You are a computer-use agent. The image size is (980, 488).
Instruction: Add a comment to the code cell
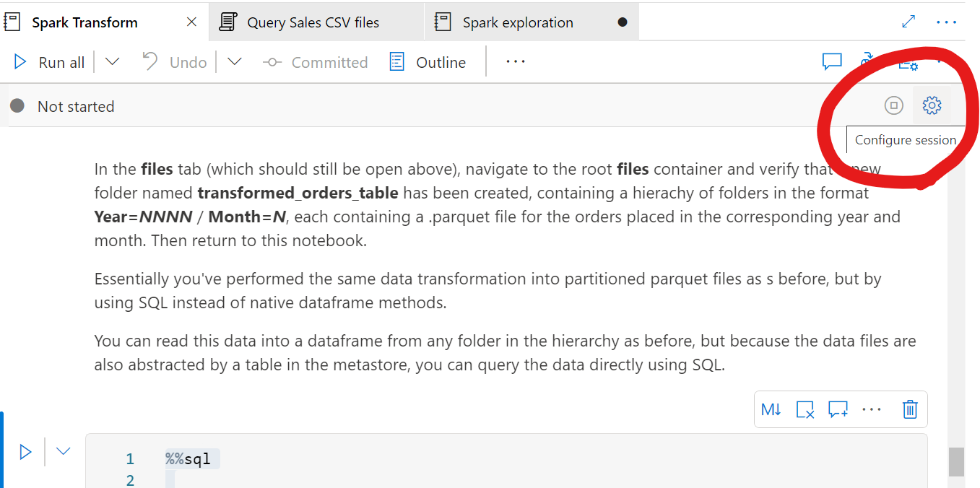(x=838, y=409)
